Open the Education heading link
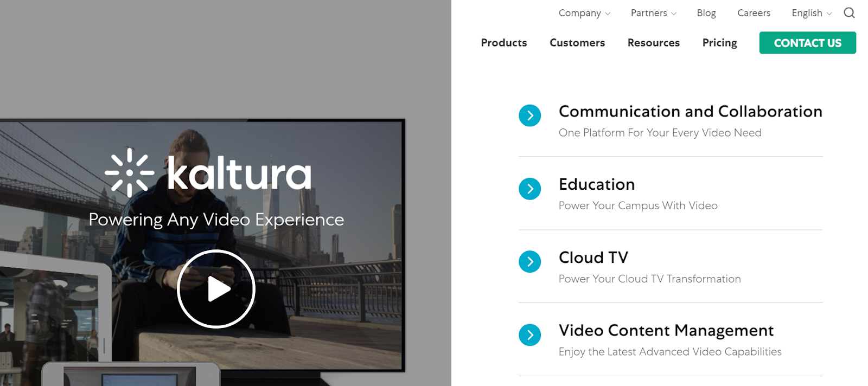Viewport: 868px width, 386px height. coord(597,184)
